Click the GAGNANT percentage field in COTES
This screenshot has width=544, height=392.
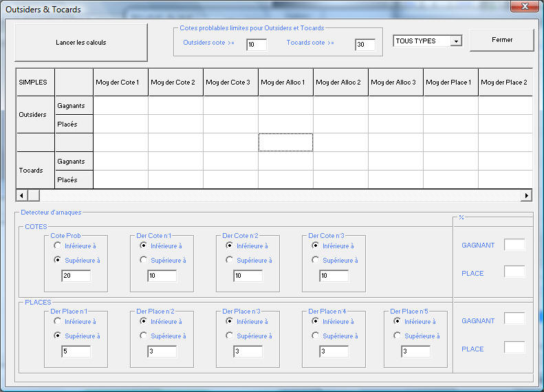[x=514, y=245]
